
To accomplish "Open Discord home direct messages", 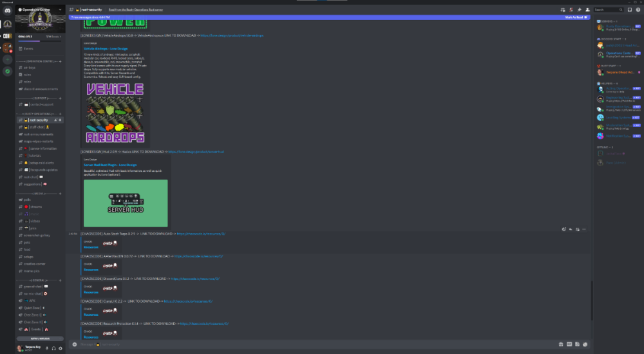I will coord(7,11).
